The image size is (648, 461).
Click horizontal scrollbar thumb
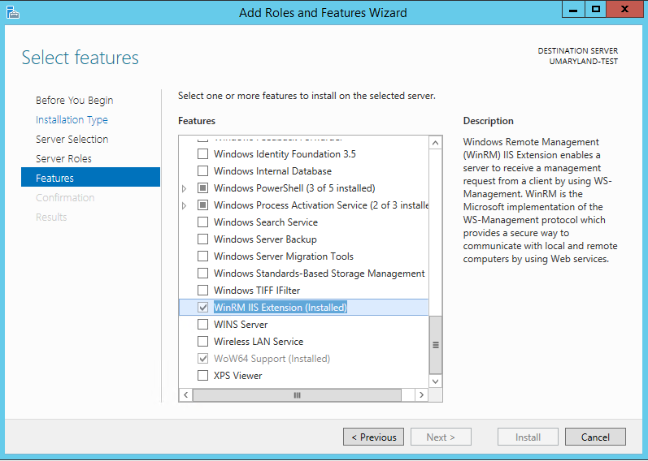click(297, 395)
